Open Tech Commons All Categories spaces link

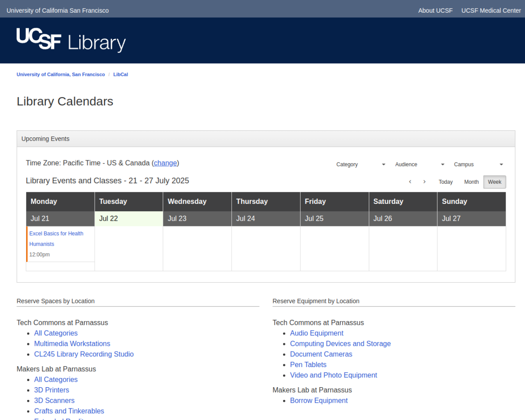pyautogui.click(x=56, y=333)
